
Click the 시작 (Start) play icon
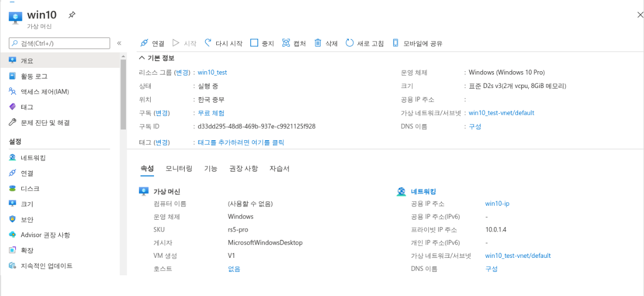(176, 43)
